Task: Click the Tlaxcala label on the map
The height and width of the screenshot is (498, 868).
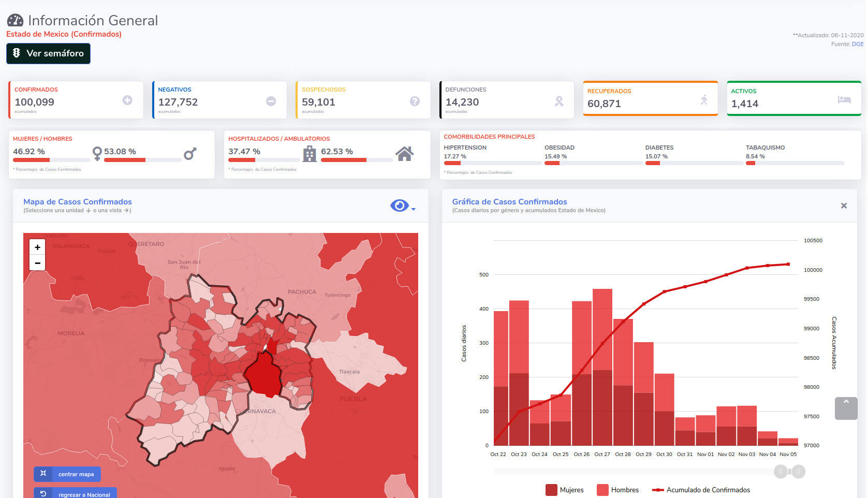Action: pyautogui.click(x=349, y=372)
